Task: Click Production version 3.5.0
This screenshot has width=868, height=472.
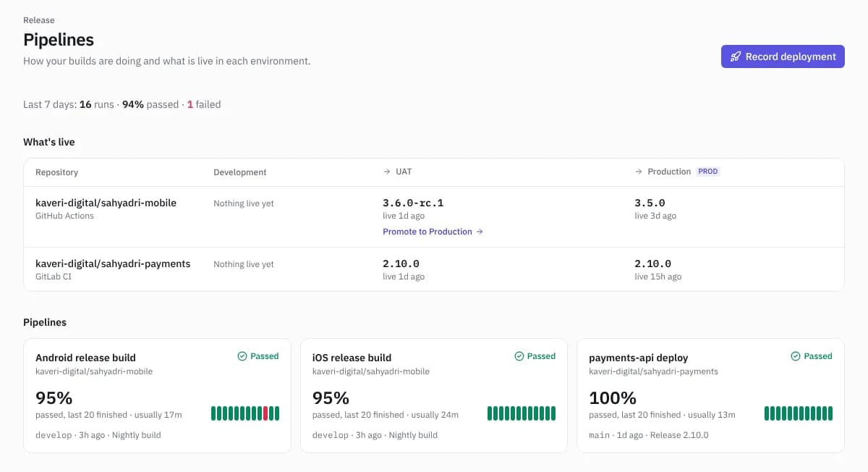Action: [x=650, y=203]
